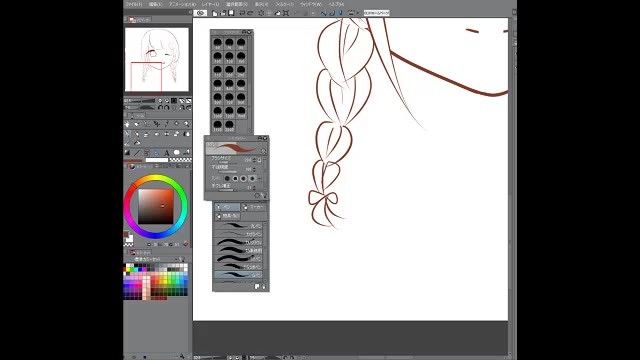Screen dimensions: 640x360
Task: Click the Navigator zoom out icon
Action: [x=160, y=100]
